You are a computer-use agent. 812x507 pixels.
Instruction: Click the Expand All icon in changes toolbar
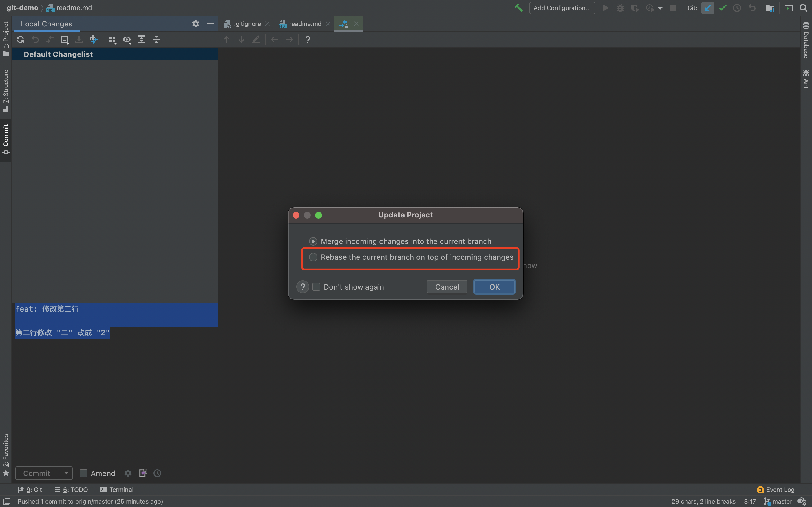142,39
